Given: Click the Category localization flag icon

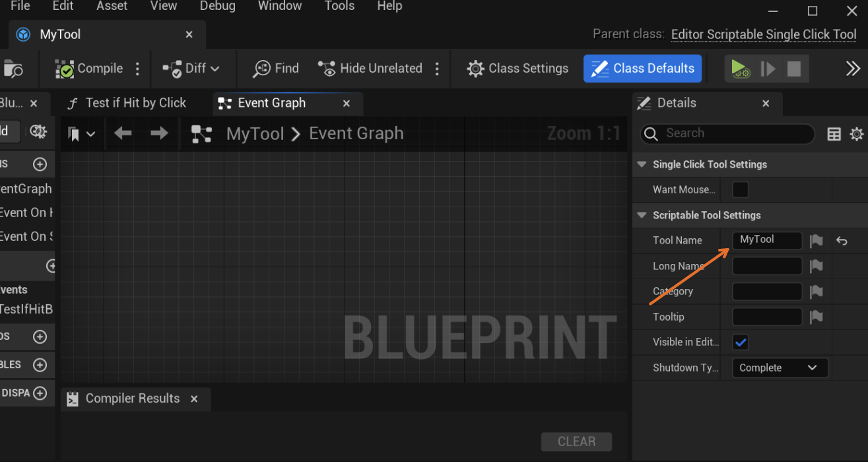Looking at the screenshot, I should click(x=817, y=292).
